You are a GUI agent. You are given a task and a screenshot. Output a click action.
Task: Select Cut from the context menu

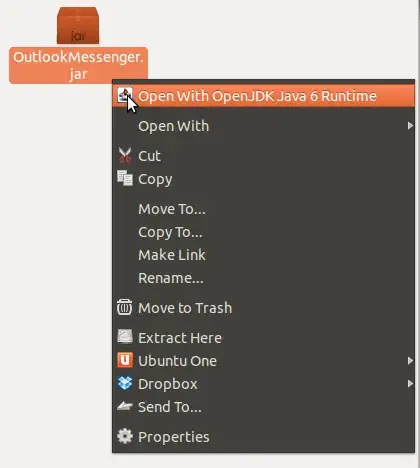pyautogui.click(x=263, y=156)
